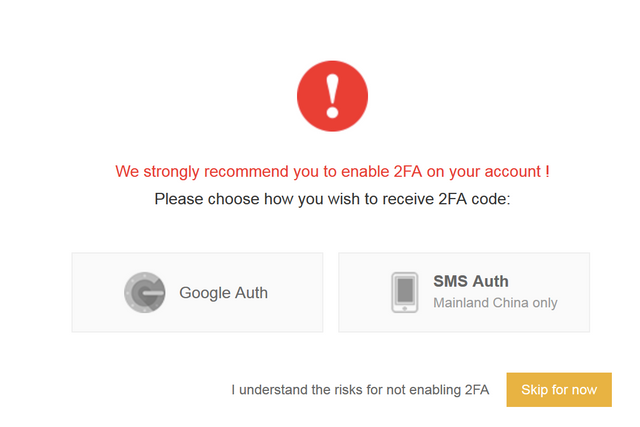Select the 'SMS Auth' bold heading
Screen dimensions: 640x427
pyautogui.click(x=471, y=281)
